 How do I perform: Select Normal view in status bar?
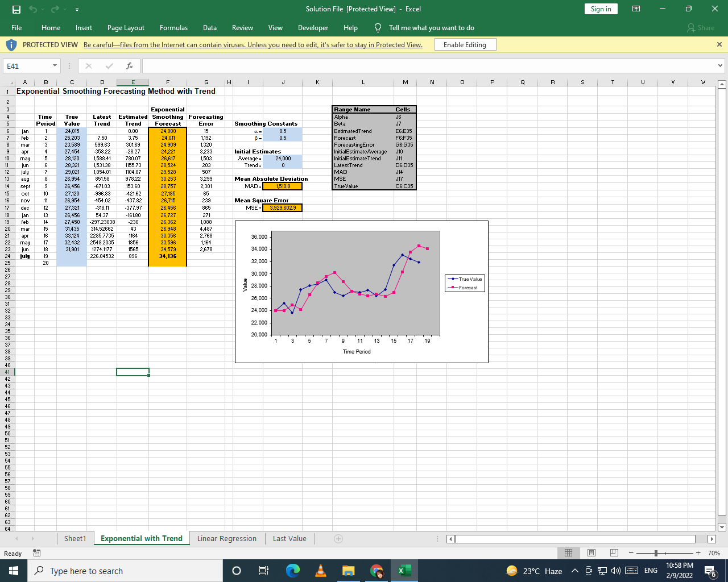(568, 552)
